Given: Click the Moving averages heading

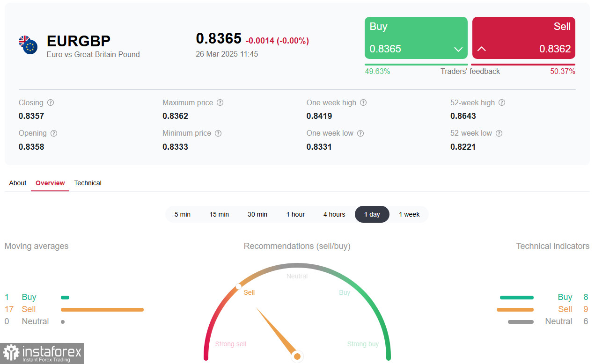Looking at the screenshot, I should pos(37,246).
